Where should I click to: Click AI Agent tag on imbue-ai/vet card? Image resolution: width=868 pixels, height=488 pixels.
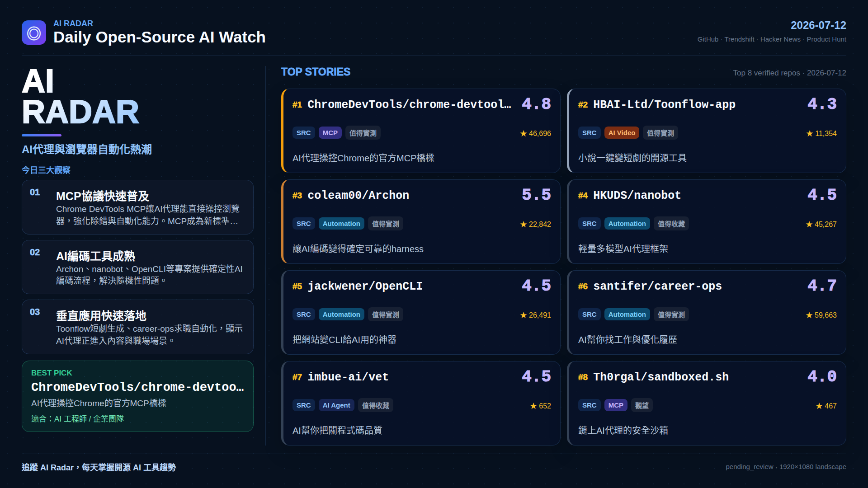336,405
